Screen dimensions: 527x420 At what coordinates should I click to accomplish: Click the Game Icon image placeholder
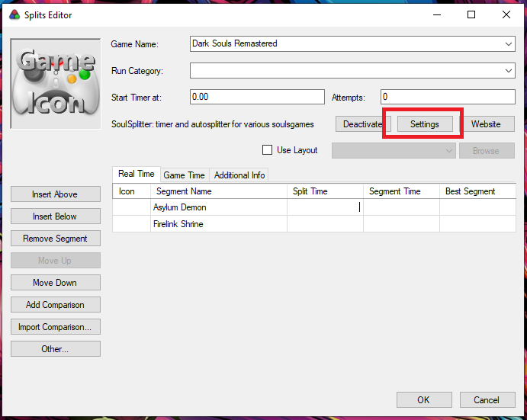click(56, 84)
